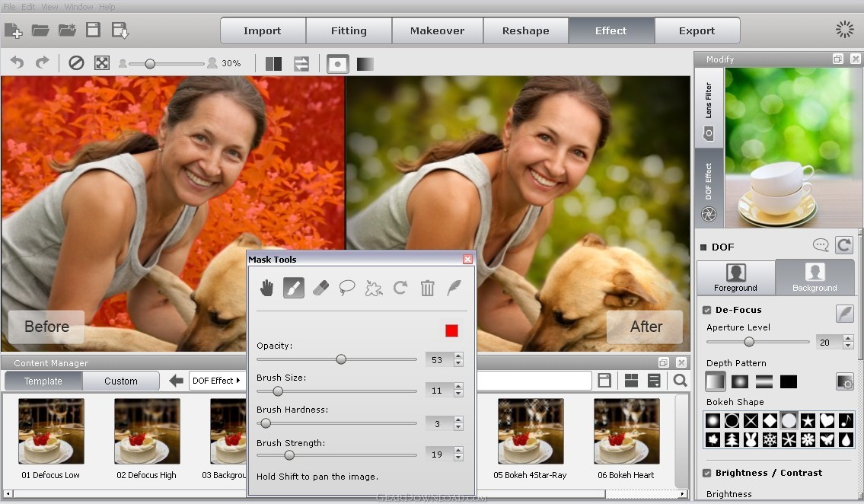Select the eraser tool in Mask Tools
Screen dimensions: 864x504
(320, 288)
